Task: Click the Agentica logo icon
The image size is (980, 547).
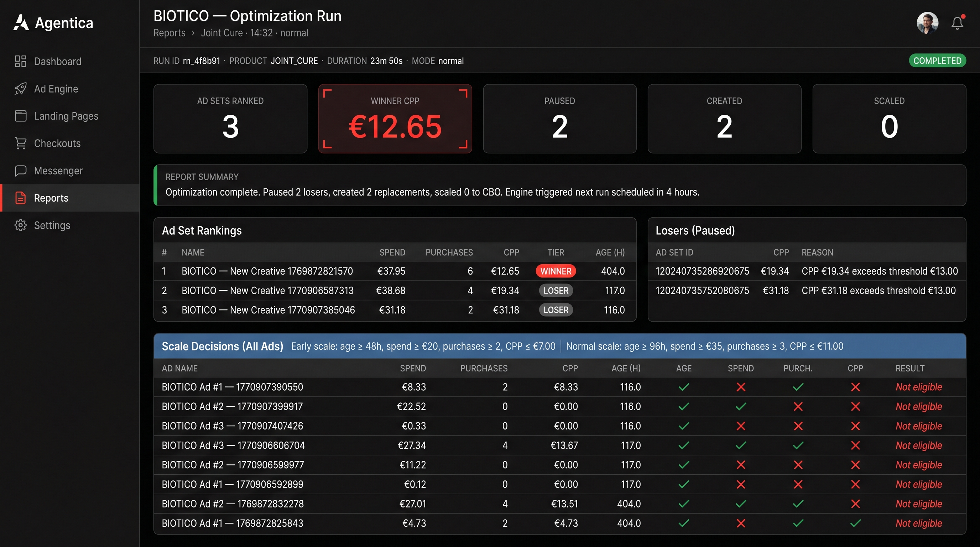Action: pyautogui.click(x=21, y=22)
